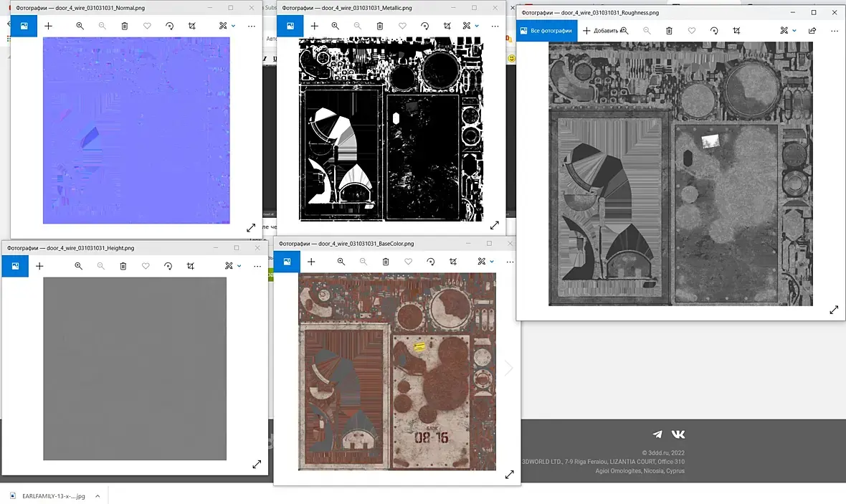This screenshot has height=504, width=846.
Task: Favorite the Height.png photo
Action: coord(146,266)
